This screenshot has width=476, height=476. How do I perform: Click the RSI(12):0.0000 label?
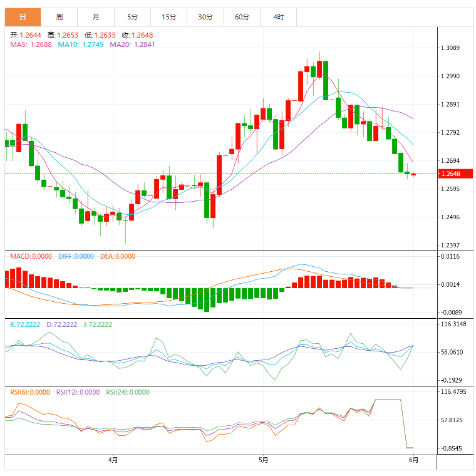[x=78, y=392]
